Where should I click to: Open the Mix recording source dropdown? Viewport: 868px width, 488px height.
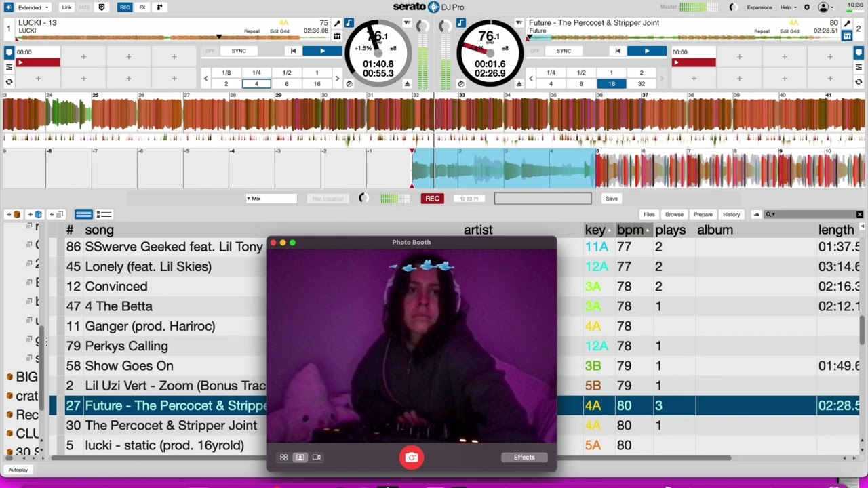pyautogui.click(x=271, y=199)
